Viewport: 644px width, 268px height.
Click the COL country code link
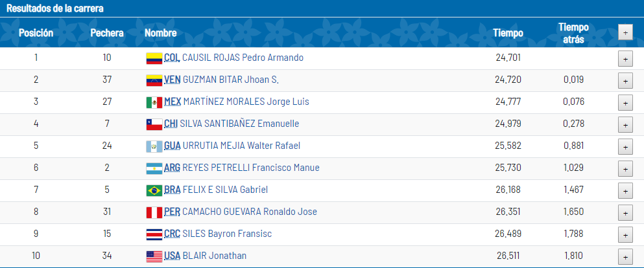172,58
